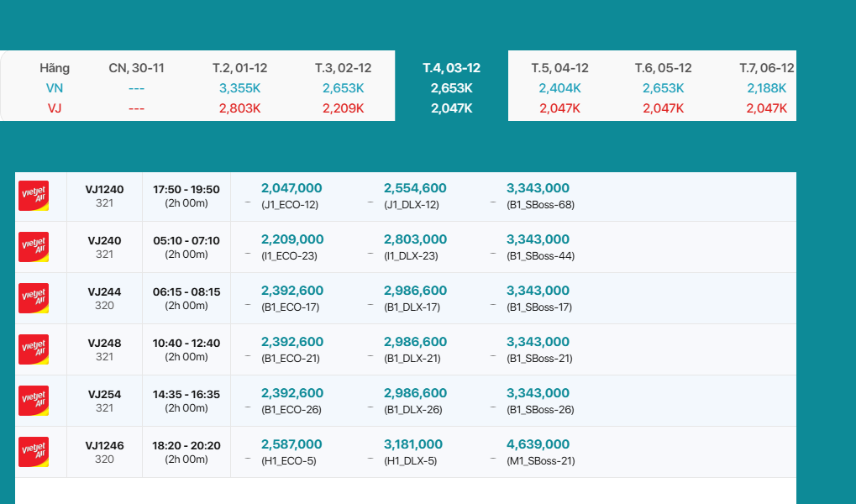Click the Vietjet Air logo for flight VJ254
Image resolution: width=856 pixels, height=504 pixels.
coord(34,401)
